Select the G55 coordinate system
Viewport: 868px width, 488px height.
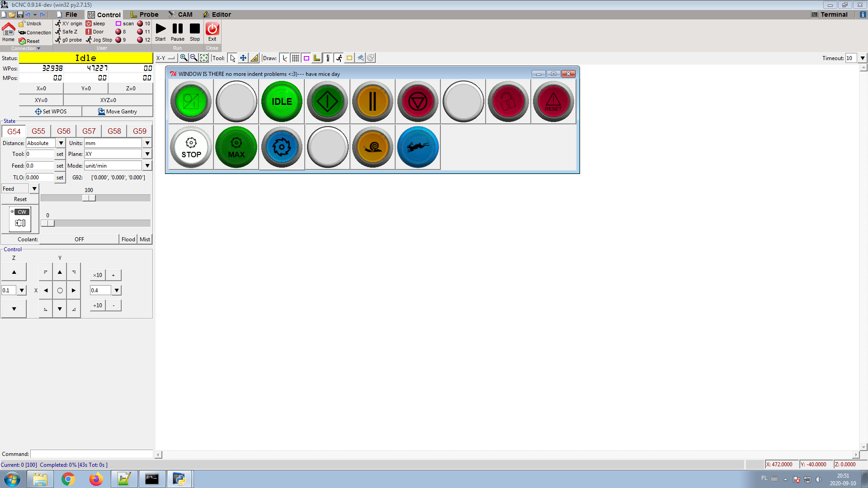38,131
